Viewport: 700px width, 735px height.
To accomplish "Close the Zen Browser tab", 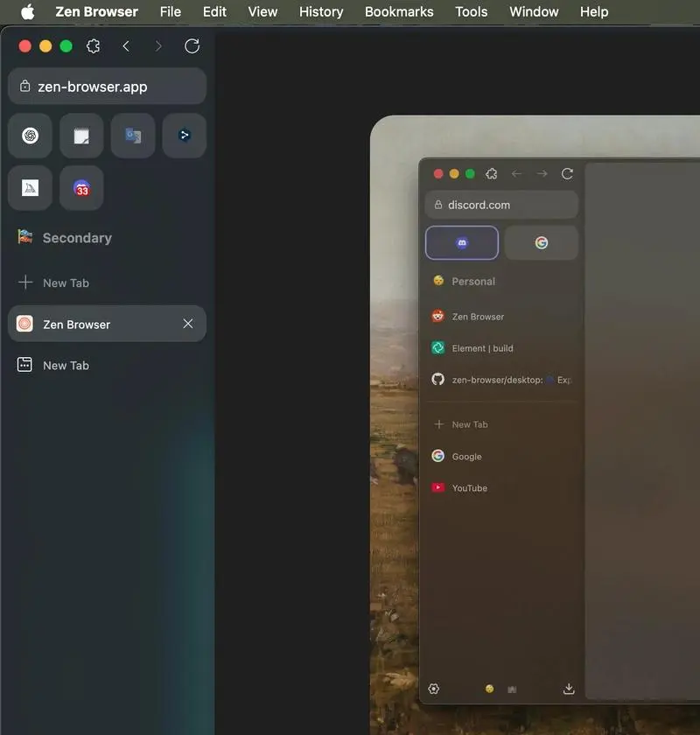I will tap(188, 324).
